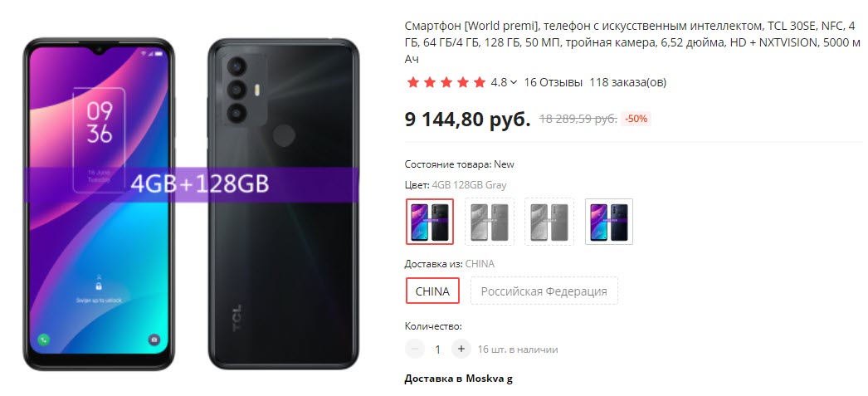Open the front-view phone product image
This screenshot has width=868, height=396.
[99, 204]
